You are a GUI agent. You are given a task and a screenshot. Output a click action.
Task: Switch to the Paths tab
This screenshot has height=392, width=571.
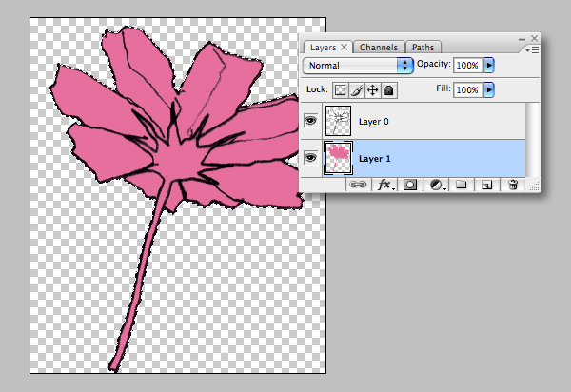point(423,47)
